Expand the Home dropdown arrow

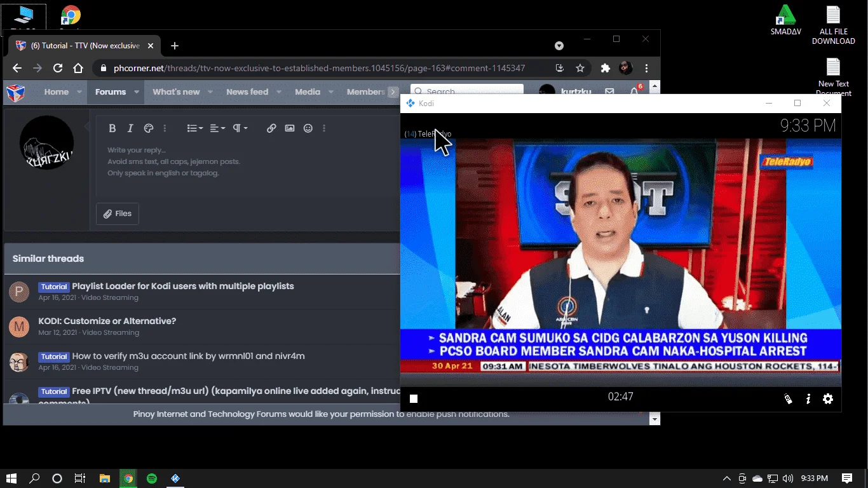[x=79, y=92]
